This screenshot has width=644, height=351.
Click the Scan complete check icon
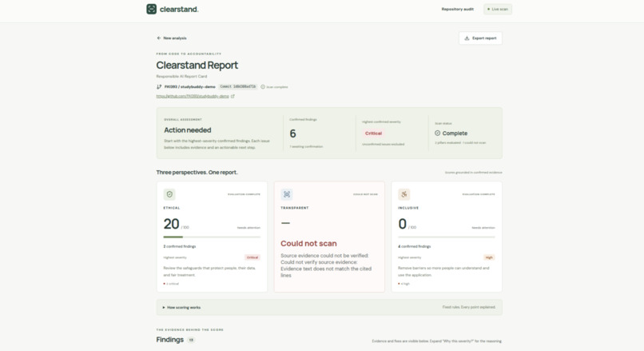[x=263, y=86]
